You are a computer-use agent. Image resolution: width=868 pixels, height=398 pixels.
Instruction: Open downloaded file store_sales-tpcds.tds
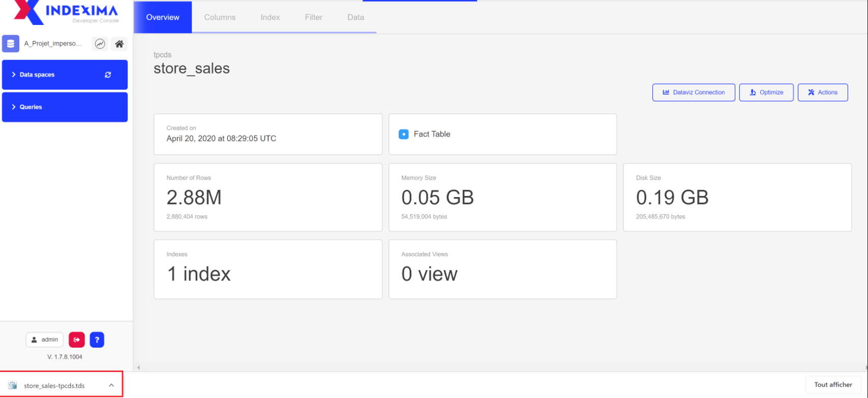tap(54, 386)
